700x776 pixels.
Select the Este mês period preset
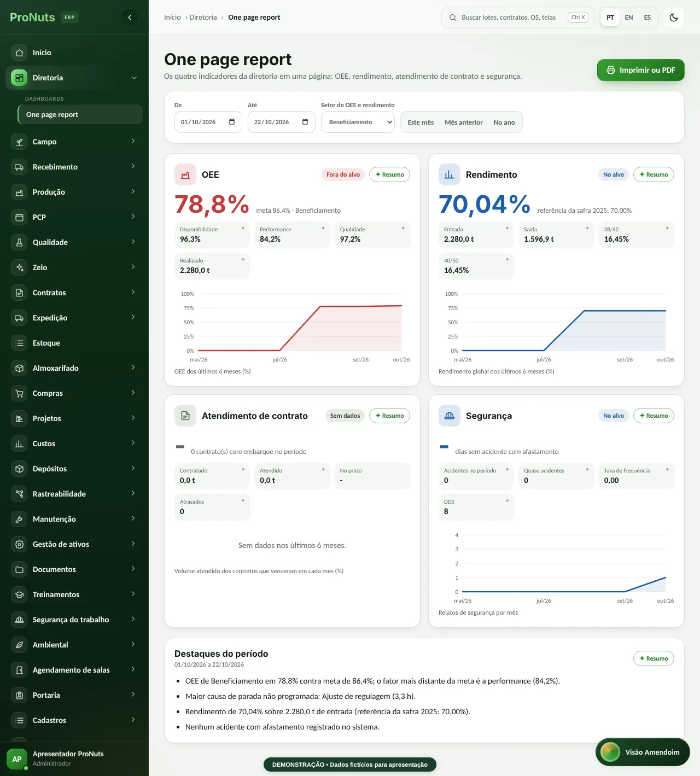click(421, 122)
